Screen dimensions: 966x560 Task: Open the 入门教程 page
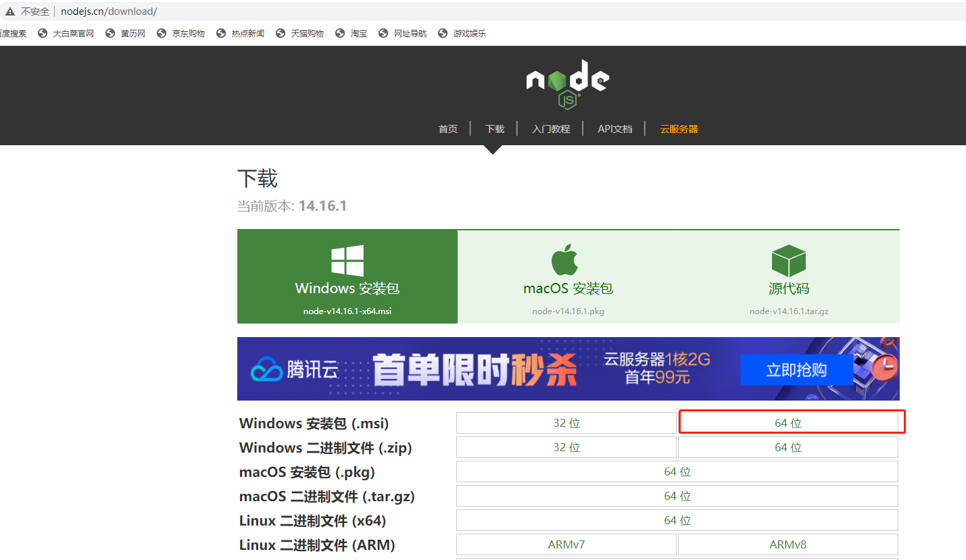(x=550, y=128)
